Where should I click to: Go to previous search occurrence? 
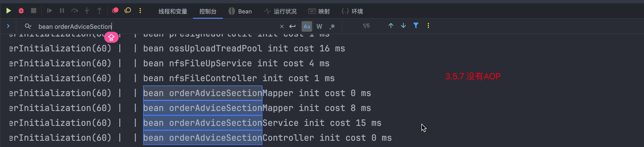(x=391, y=25)
